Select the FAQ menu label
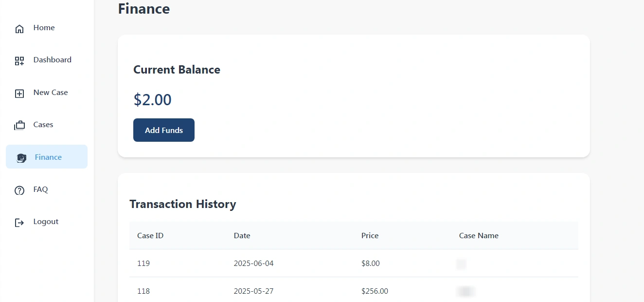Viewport: 644px width, 302px height. pos(41,189)
